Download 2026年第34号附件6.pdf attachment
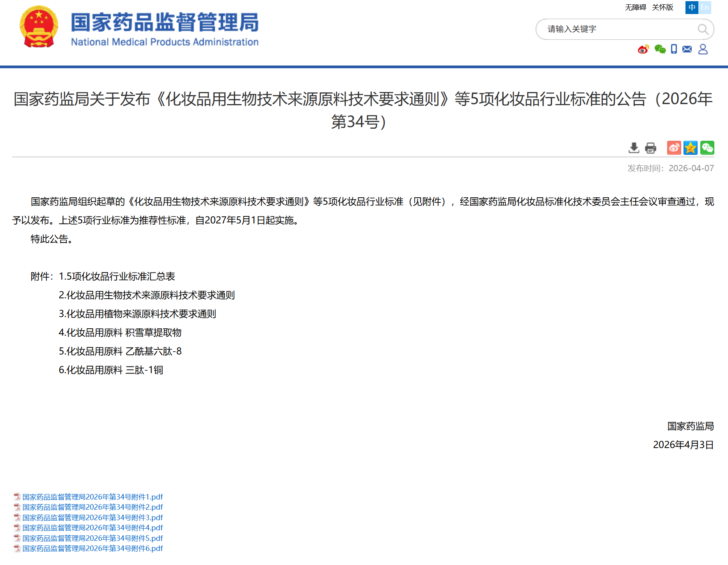Screen dimensions: 728x565 click(x=92, y=548)
